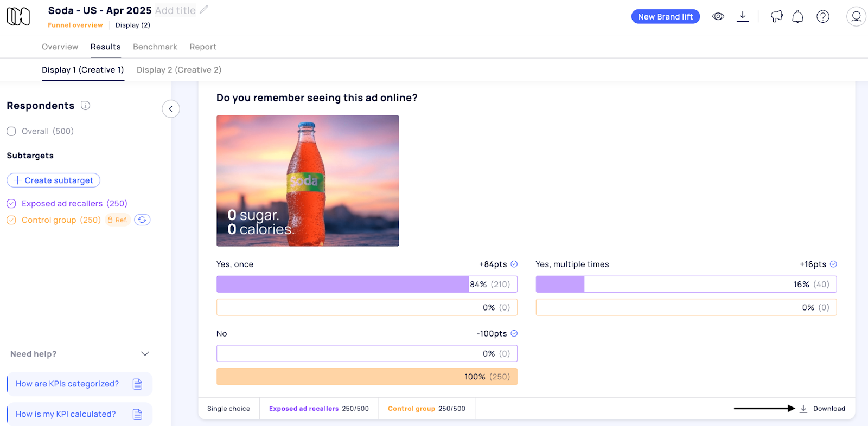Screen dimensions: 868x426
Task: Select the Overall (500) respondents option
Action: 11,131
